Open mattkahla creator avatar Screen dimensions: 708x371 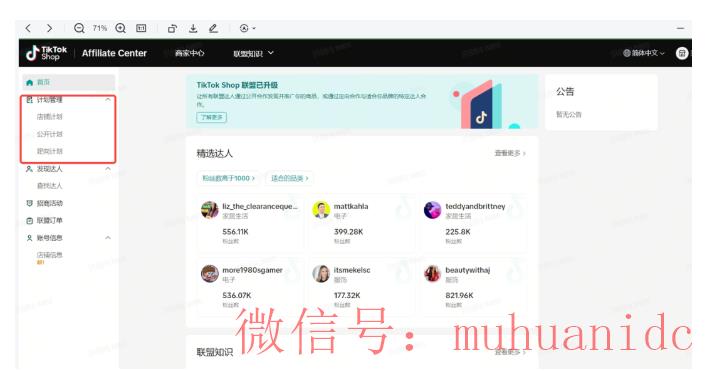click(x=321, y=210)
